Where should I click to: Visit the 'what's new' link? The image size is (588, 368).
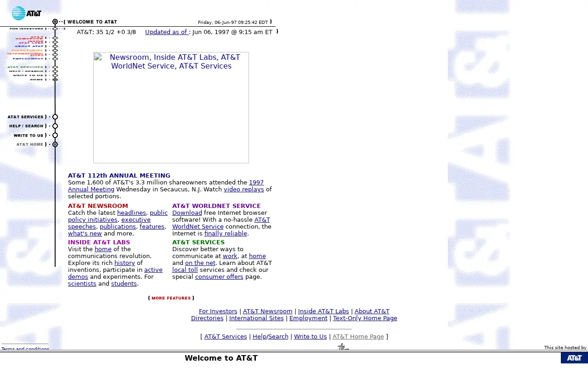(x=85, y=233)
